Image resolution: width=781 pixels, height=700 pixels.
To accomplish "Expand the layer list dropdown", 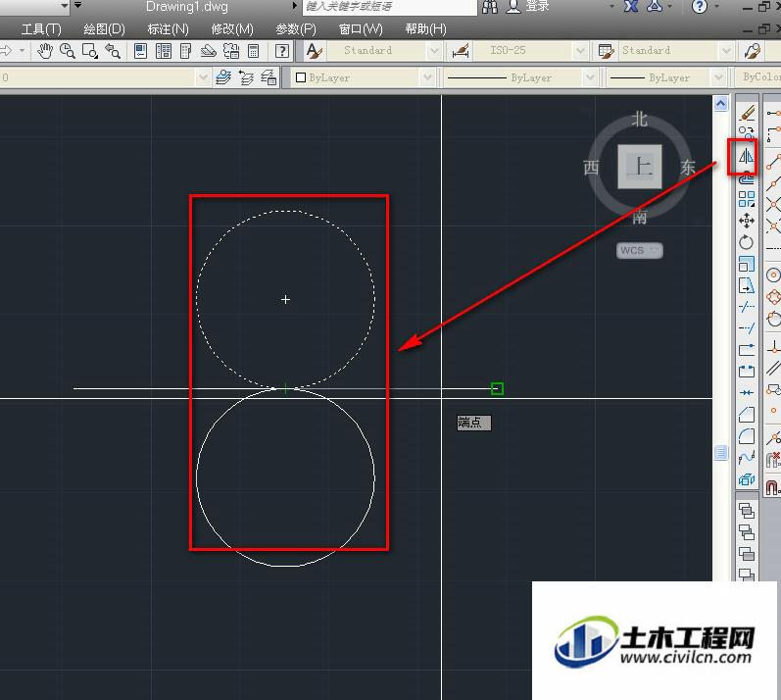I will tap(202, 77).
